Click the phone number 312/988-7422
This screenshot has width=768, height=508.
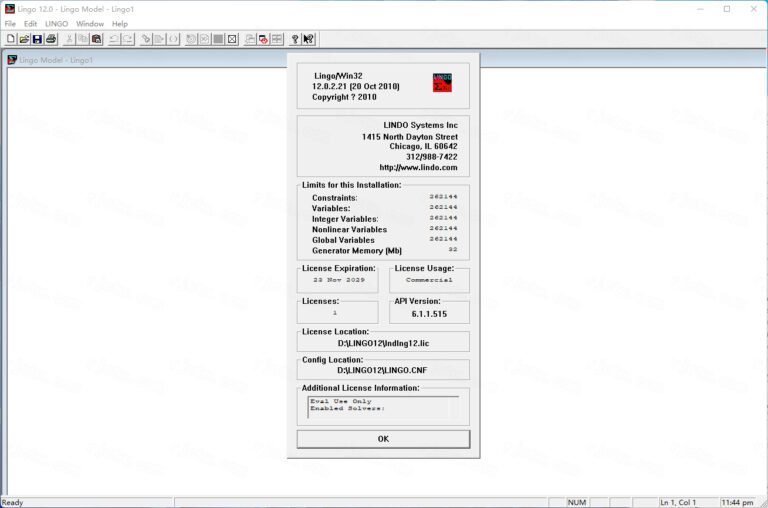pos(432,157)
